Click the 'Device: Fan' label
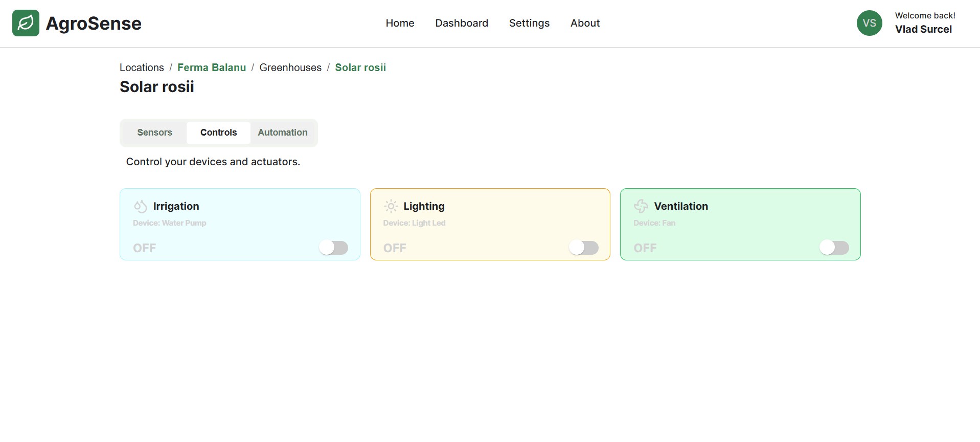The image size is (980, 442). [654, 223]
